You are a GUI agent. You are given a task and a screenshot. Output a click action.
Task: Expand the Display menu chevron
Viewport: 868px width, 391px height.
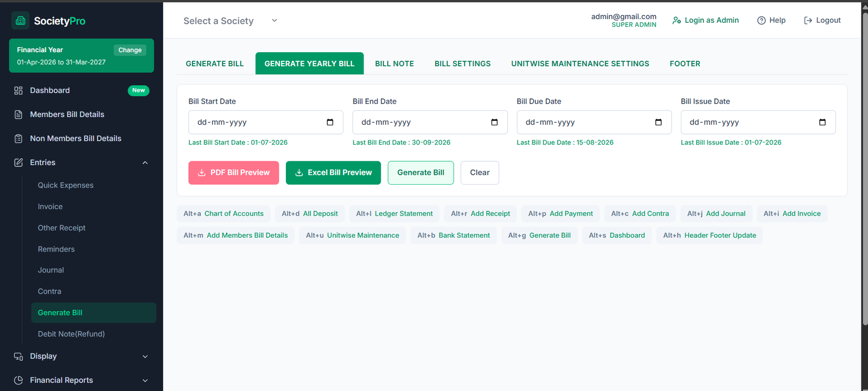pyautogui.click(x=145, y=357)
